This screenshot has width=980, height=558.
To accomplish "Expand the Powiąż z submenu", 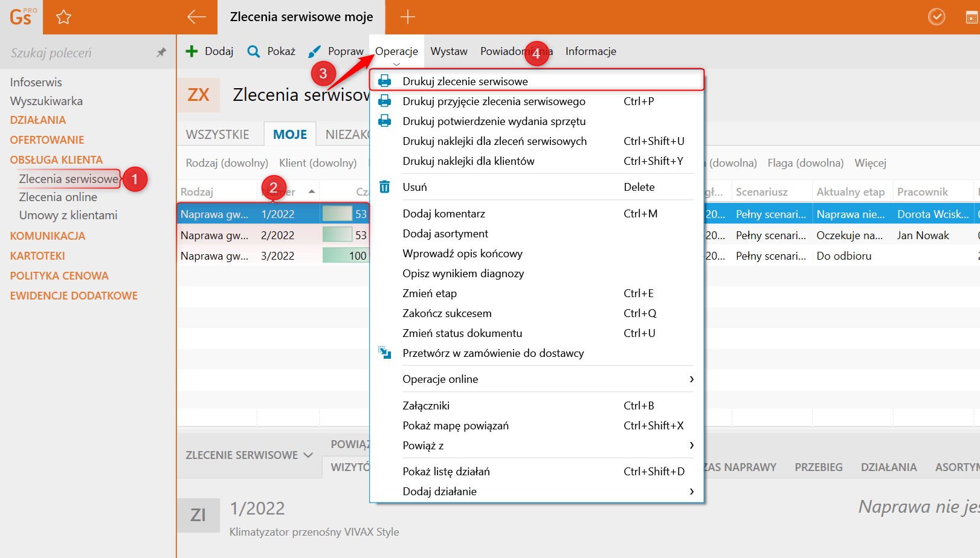I will [692, 445].
